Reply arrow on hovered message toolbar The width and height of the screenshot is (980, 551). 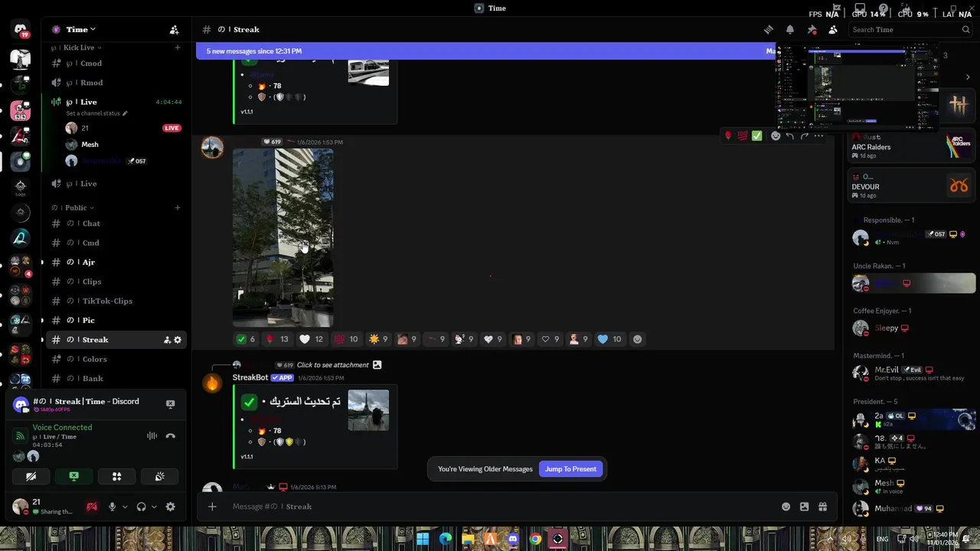(789, 136)
